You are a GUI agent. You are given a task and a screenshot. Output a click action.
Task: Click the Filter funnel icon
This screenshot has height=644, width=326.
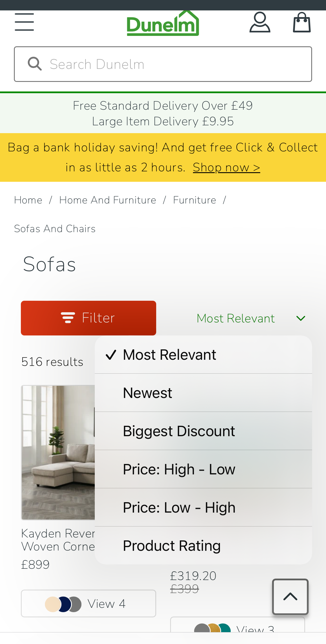coord(68,318)
